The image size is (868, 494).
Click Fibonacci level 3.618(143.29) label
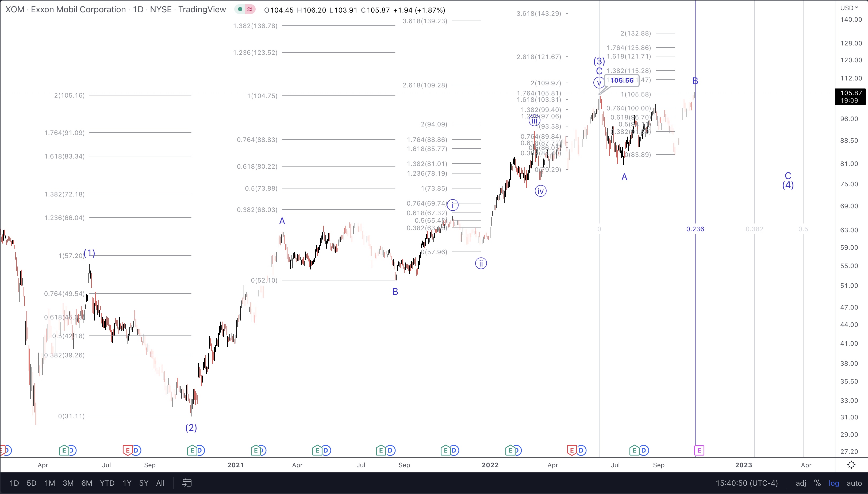pos(539,14)
